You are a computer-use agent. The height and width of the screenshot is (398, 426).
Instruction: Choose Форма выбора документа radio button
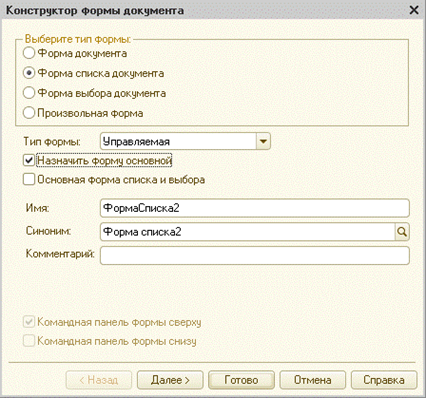point(29,93)
